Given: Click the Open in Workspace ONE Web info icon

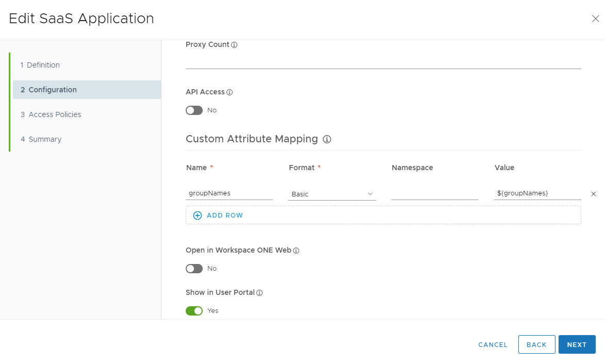Looking at the screenshot, I should click(296, 251).
